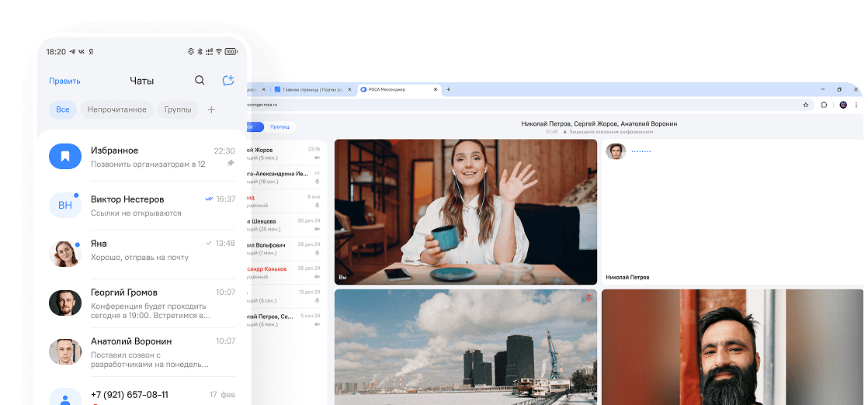Screen dimensions: 868x405
Task: Click the video tile labeled Вы
Action: 465,212
